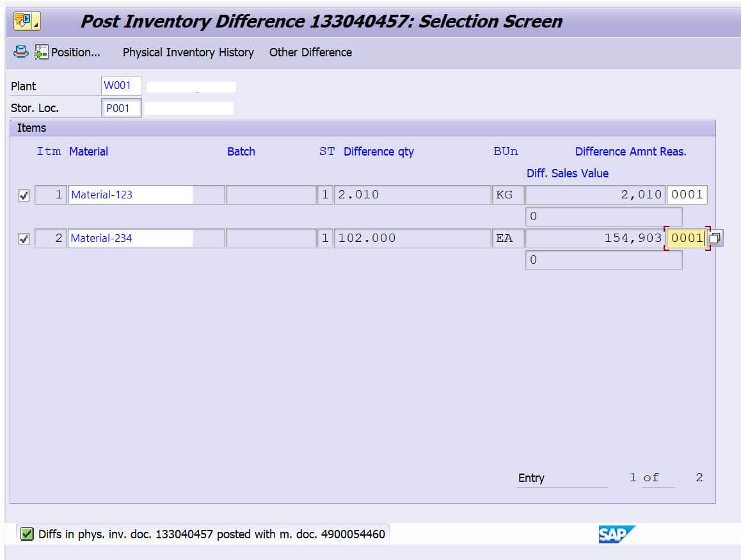The image size is (741, 560).
Task: Click the Position toolbar button
Action: [x=68, y=52]
